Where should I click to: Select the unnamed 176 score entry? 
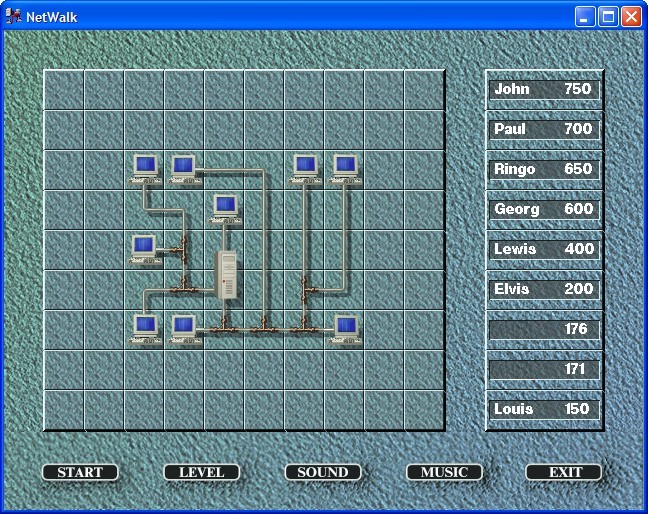coord(544,329)
